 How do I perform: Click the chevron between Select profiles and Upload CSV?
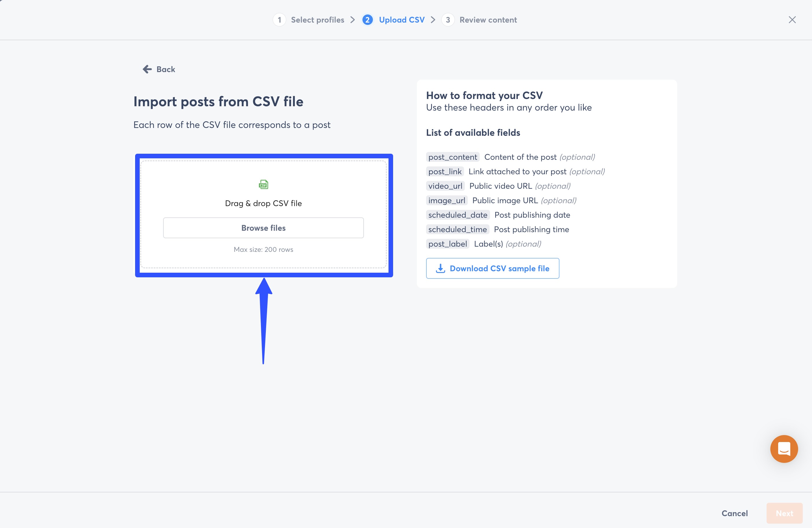(353, 19)
